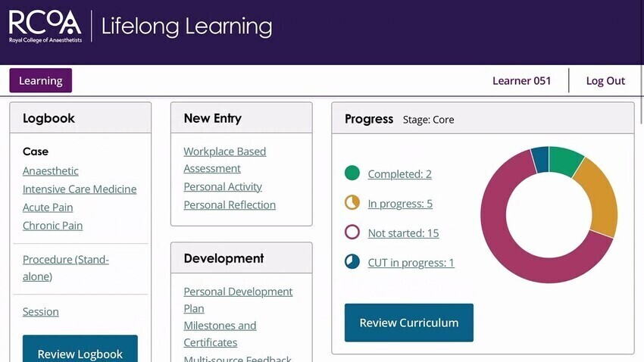Log Out of the portal
The width and height of the screenshot is (644, 362).
coord(605,81)
